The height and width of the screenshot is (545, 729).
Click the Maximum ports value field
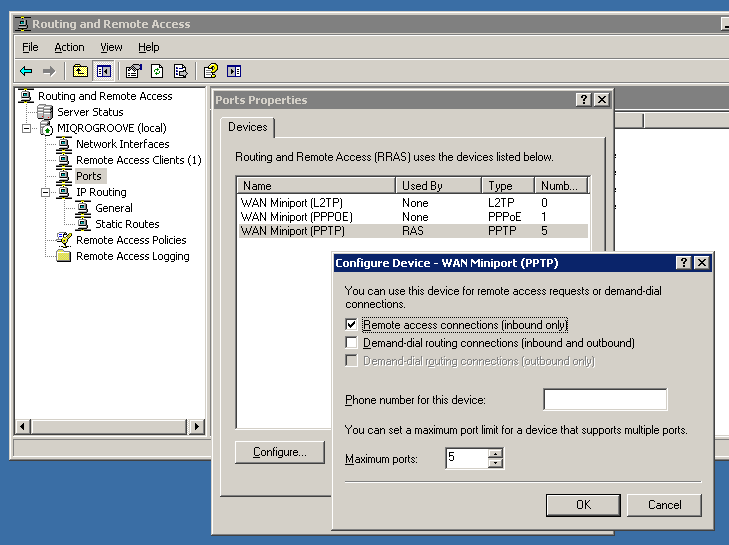tap(467, 458)
